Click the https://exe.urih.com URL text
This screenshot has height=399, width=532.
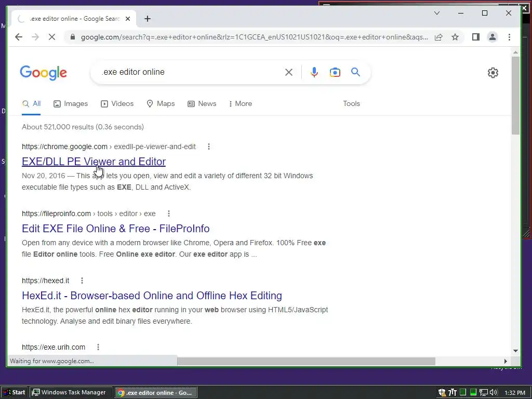pyautogui.click(x=54, y=347)
